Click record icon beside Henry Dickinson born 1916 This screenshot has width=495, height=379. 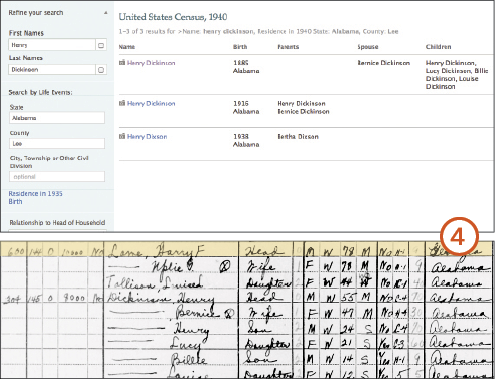click(x=122, y=103)
